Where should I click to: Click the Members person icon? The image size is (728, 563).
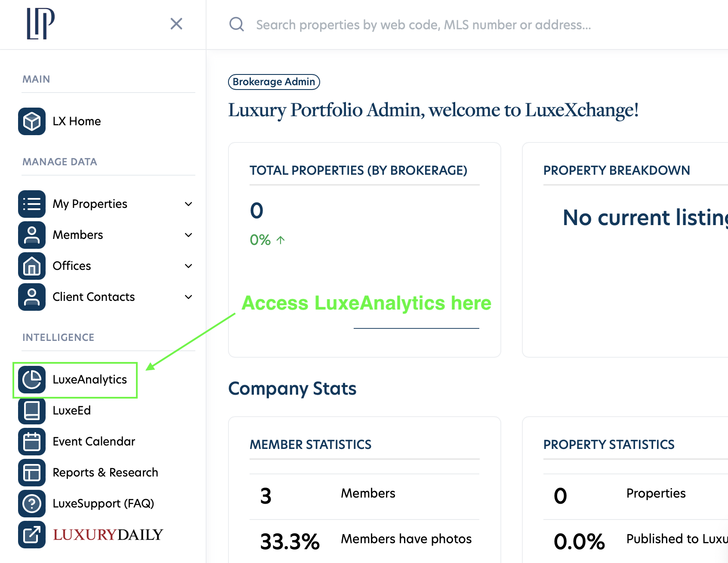[x=32, y=235]
